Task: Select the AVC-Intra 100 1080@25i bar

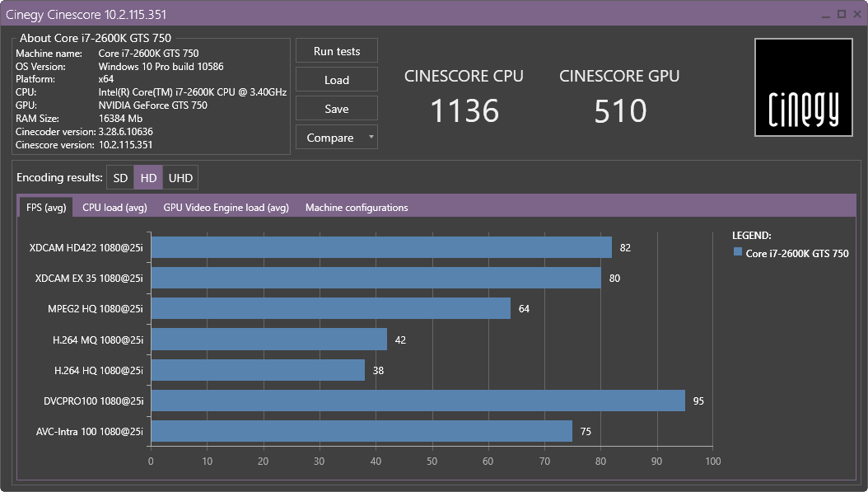Action: (362, 431)
